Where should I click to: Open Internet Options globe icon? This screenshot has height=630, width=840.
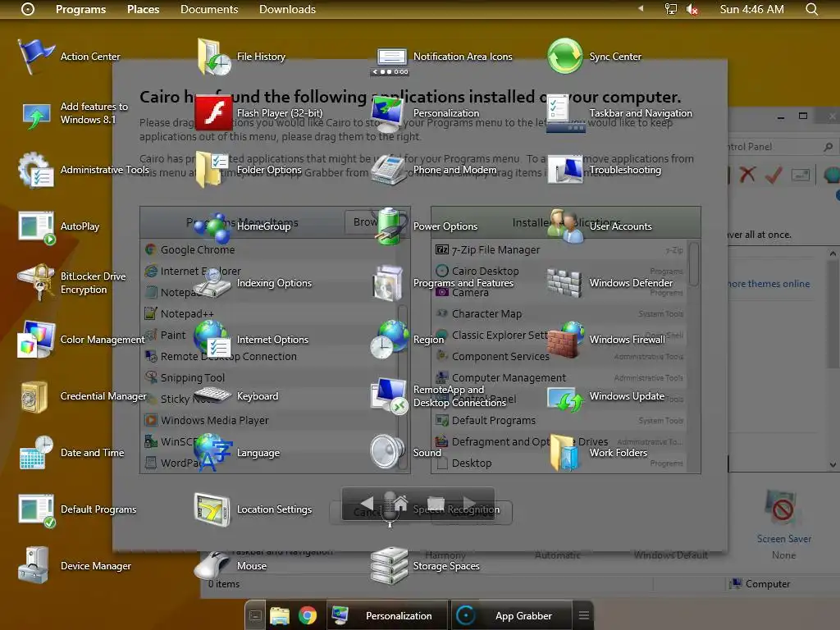(x=212, y=339)
